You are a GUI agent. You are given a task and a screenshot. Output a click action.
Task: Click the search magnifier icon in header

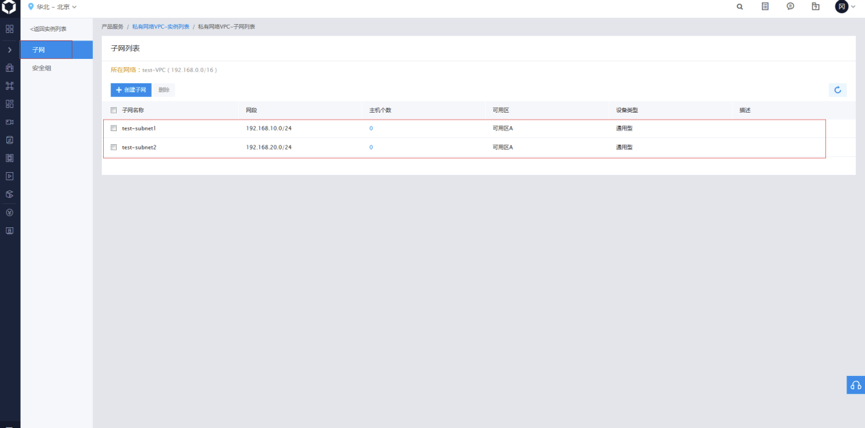point(740,7)
